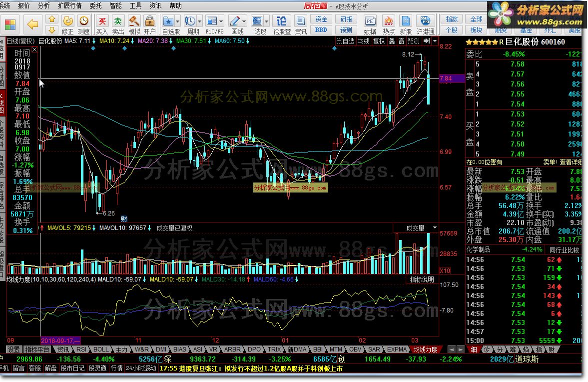Screen dimensions: 588x382
Task: Click the 资讯 news document icon
Action: (x=300, y=20)
